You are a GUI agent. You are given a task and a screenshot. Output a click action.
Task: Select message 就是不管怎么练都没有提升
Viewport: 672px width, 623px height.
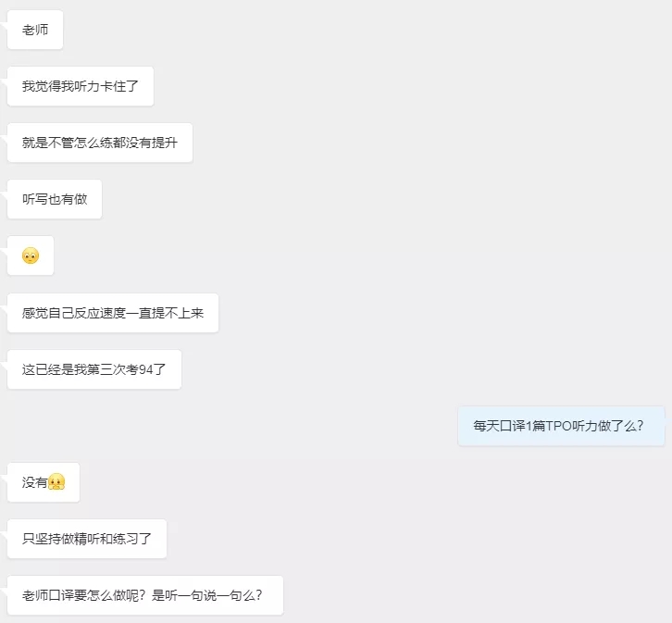[x=100, y=143]
